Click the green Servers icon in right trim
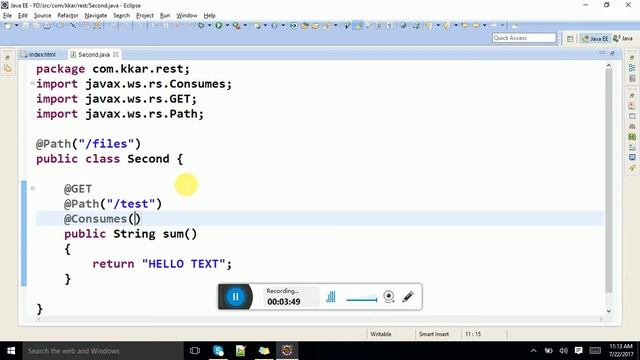This screenshot has height=360, width=640. coord(632,136)
